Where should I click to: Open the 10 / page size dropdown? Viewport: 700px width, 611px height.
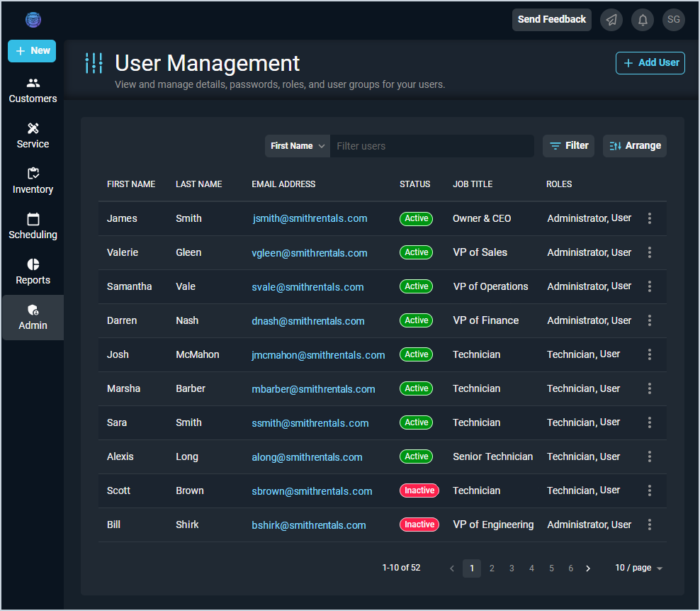[638, 568]
